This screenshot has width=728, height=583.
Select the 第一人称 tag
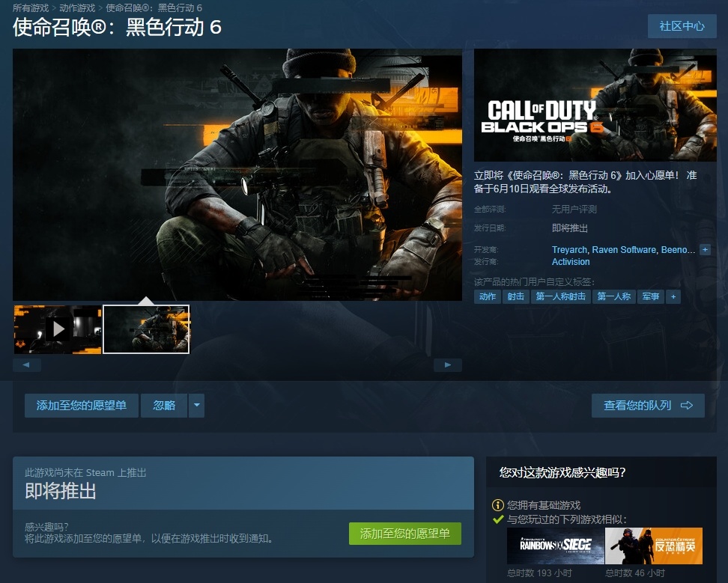(614, 297)
